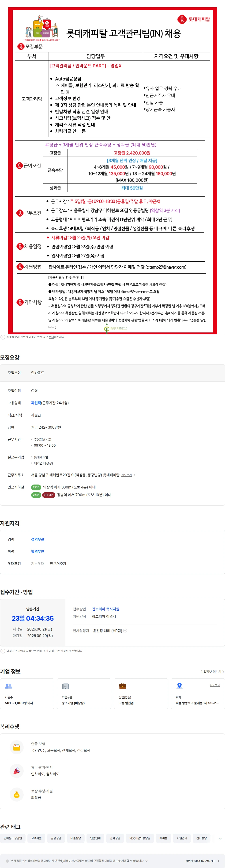Click the 문의 link under the job poster
Image resolution: width=225 pixels, height=868 pixels.
[51, 337]
